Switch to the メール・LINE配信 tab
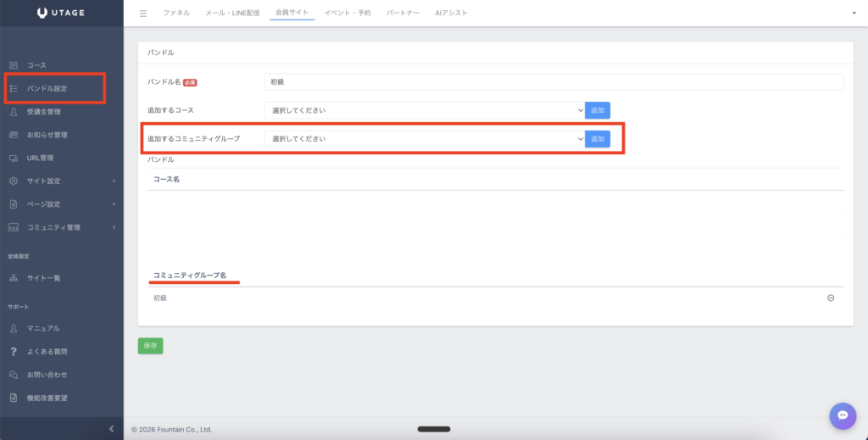The height and width of the screenshot is (440, 868). tap(232, 13)
